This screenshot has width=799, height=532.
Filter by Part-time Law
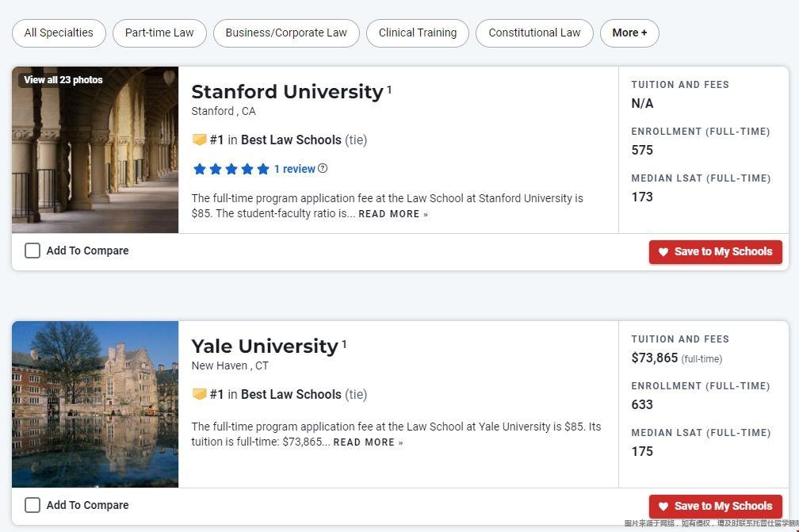coord(159,33)
